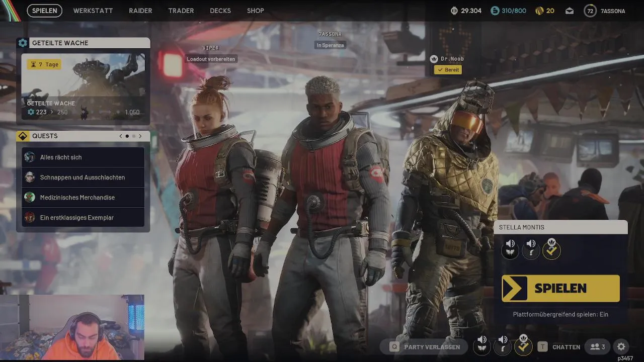Toggle ready checkmark icon in Stella Montis panel
The image size is (644, 362).
click(552, 249)
